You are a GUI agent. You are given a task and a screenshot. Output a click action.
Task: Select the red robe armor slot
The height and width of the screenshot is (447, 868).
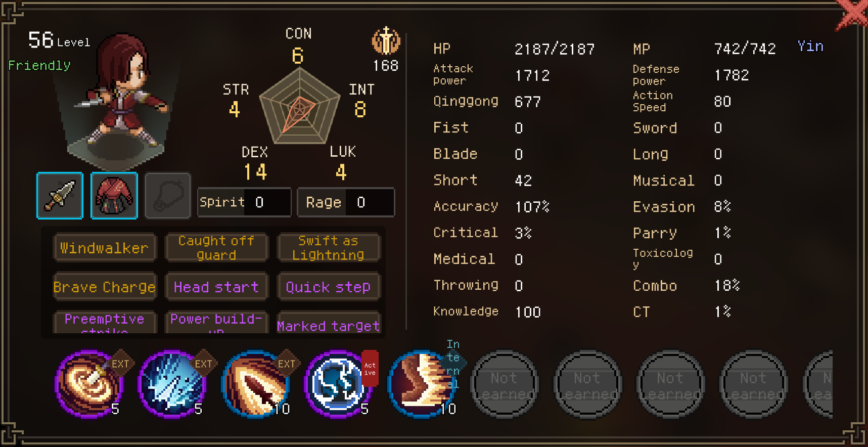[x=114, y=196]
